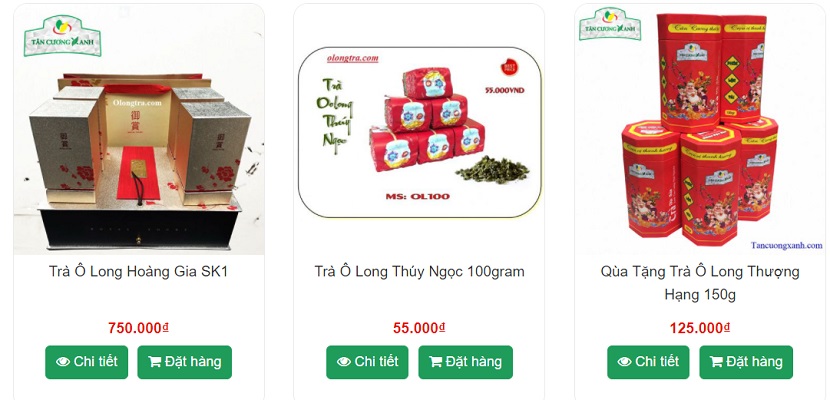Select Đặt hàng for Thúy Ngọc 100gram
This screenshot has height=400, width=830.
point(466,362)
